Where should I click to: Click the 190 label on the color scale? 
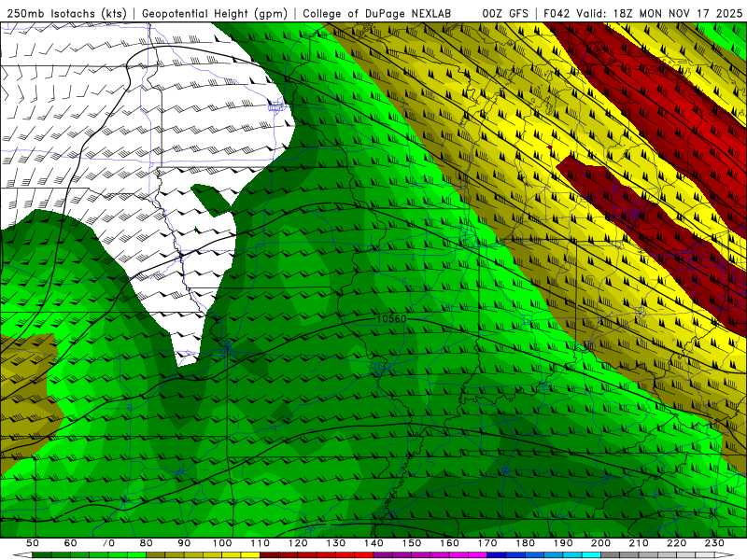point(563,543)
